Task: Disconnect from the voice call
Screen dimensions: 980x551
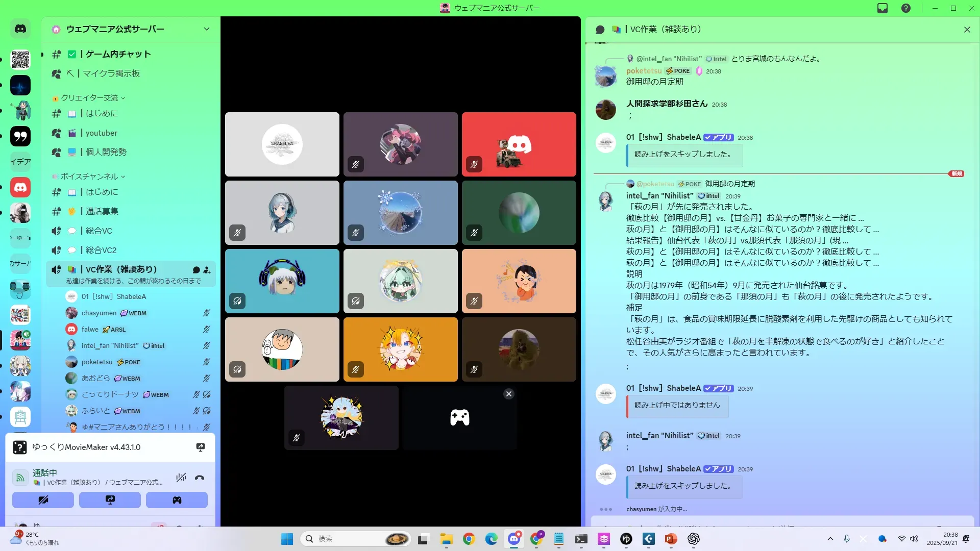Action: click(200, 478)
